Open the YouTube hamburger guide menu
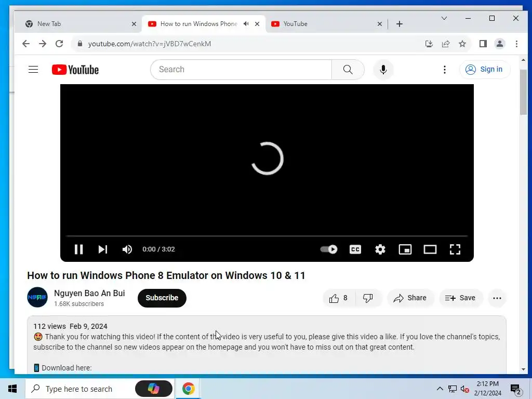 33,70
